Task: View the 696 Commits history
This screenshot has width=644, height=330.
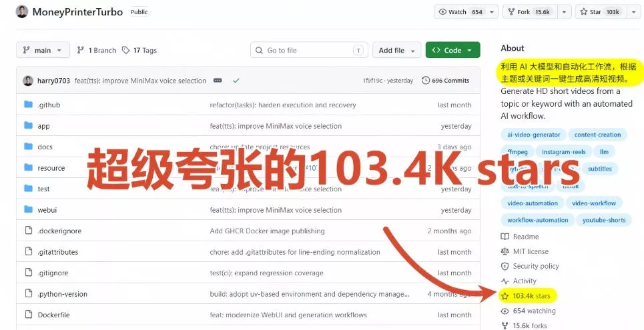Action: pos(446,81)
